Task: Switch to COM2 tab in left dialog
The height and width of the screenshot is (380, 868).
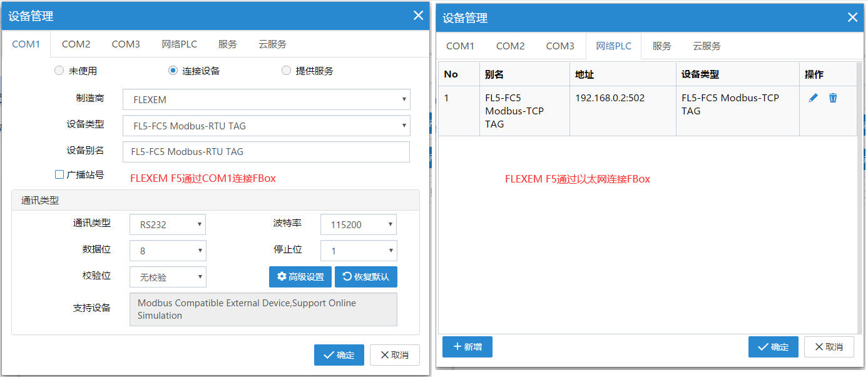Action: 76,44
